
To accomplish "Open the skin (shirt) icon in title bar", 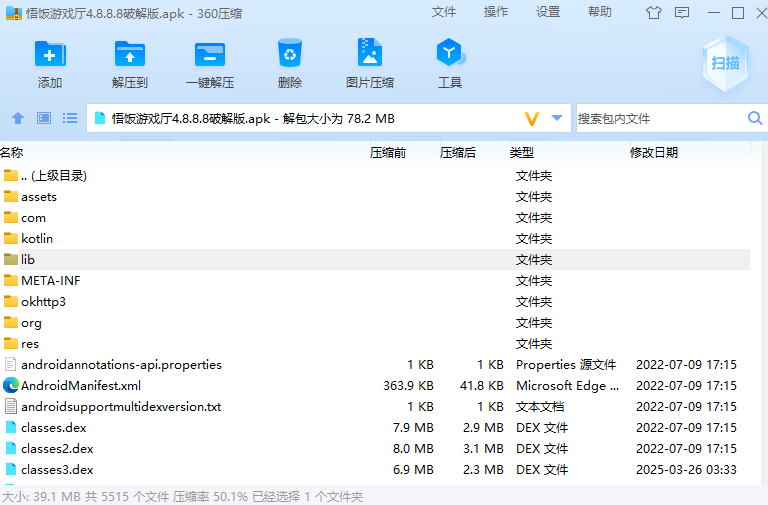I will [654, 13].
